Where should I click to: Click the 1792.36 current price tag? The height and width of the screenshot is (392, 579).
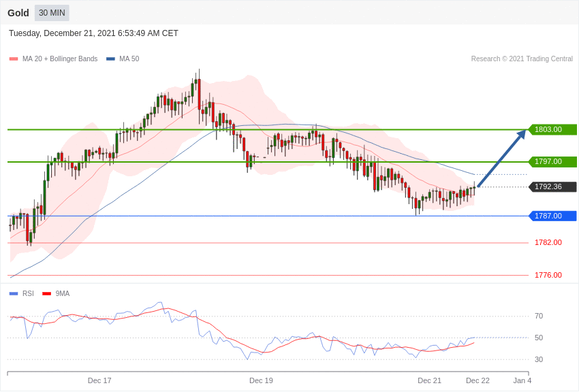[x=553, y=186]
